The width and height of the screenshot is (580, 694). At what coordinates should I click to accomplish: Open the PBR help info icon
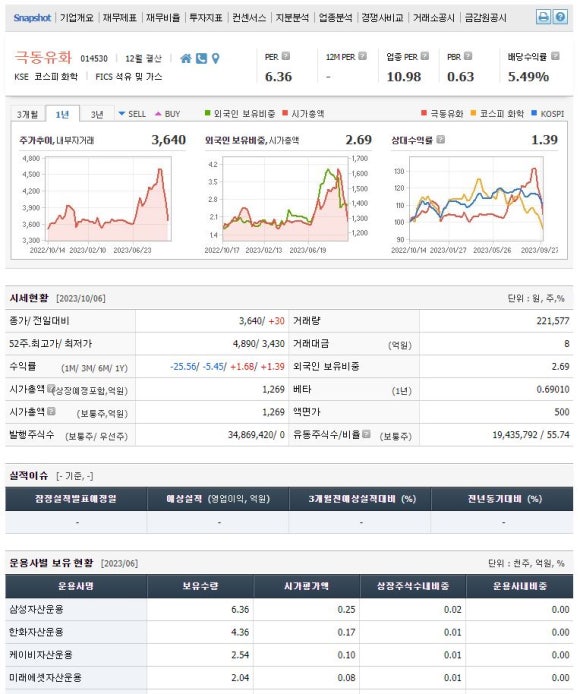point(468,56)
